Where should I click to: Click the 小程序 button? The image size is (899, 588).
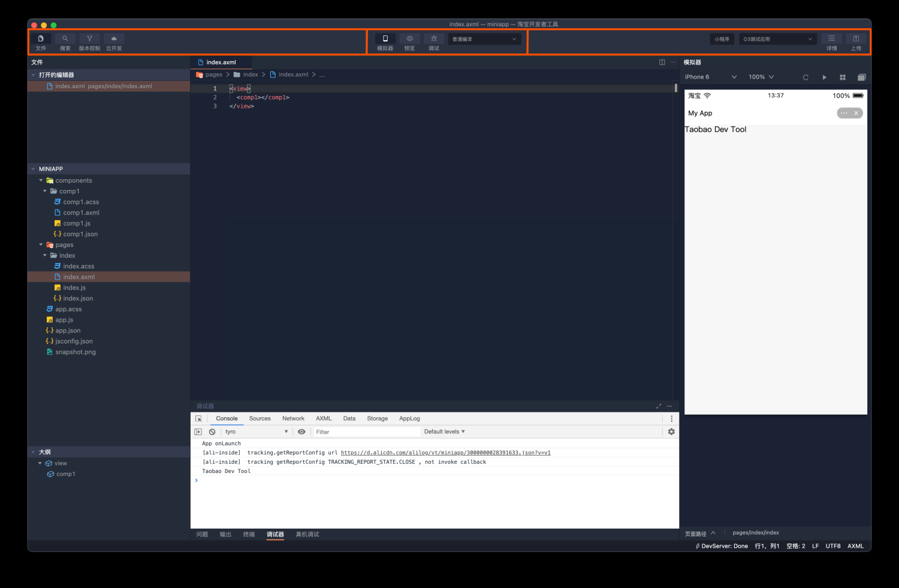722,39
